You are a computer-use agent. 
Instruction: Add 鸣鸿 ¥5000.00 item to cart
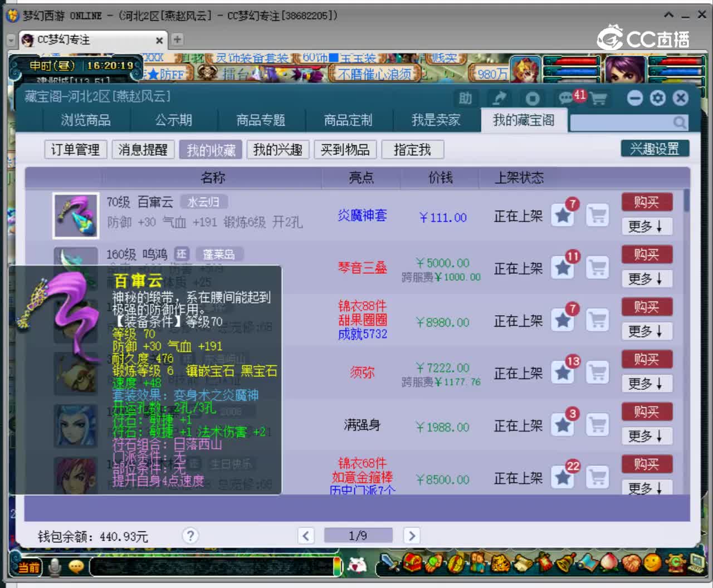(597, 267)
